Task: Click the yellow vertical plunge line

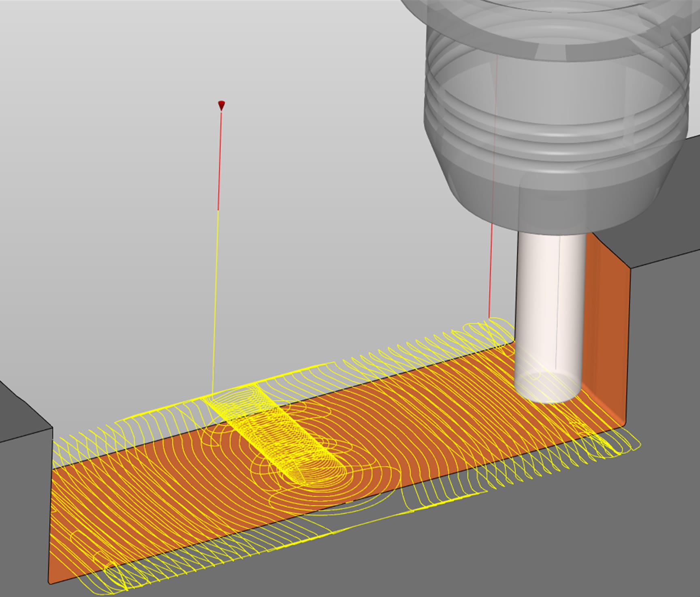Action: coord(215,302)
